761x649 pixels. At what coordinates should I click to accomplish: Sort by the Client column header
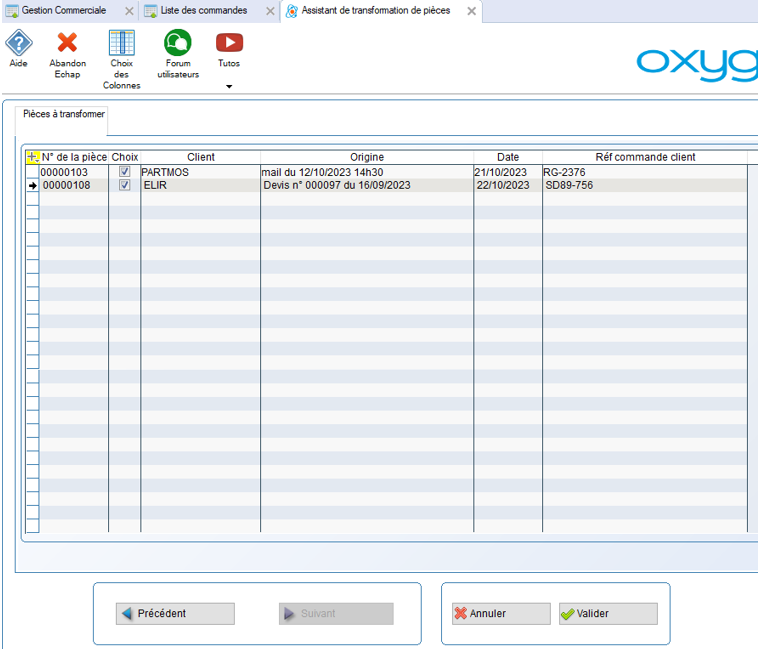[200, 157]
